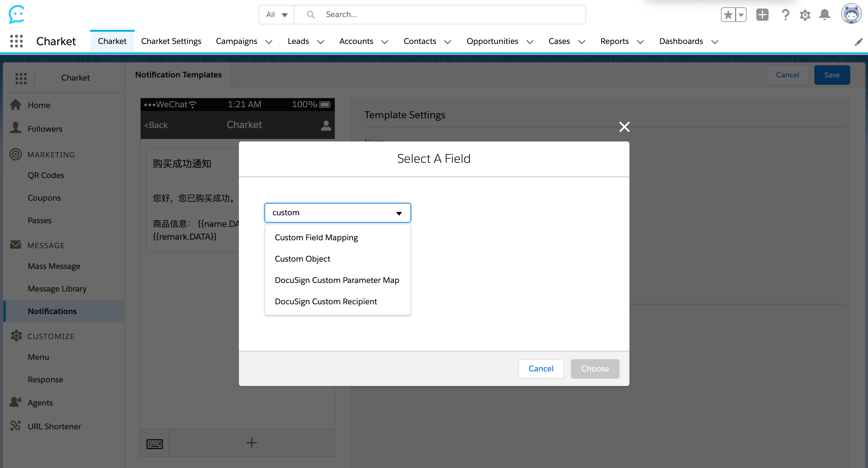Open the setup gear icon
The image size is (868, 468).
click(x=805, y=15)
